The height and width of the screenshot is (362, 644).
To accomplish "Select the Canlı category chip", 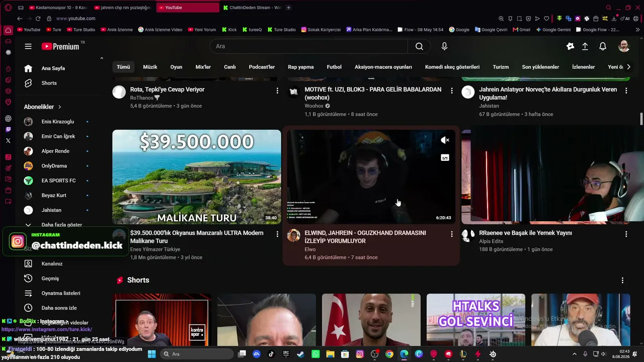I will click(x=230, y=67).
